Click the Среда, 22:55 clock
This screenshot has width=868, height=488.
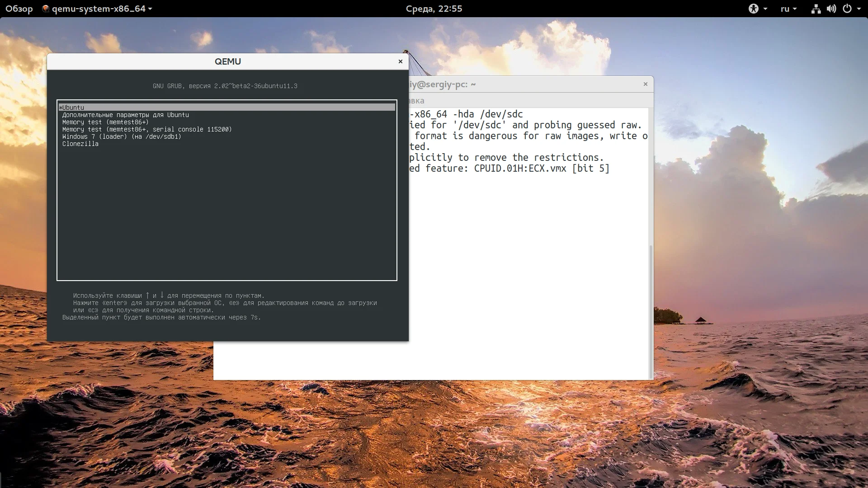pos(434,9)
